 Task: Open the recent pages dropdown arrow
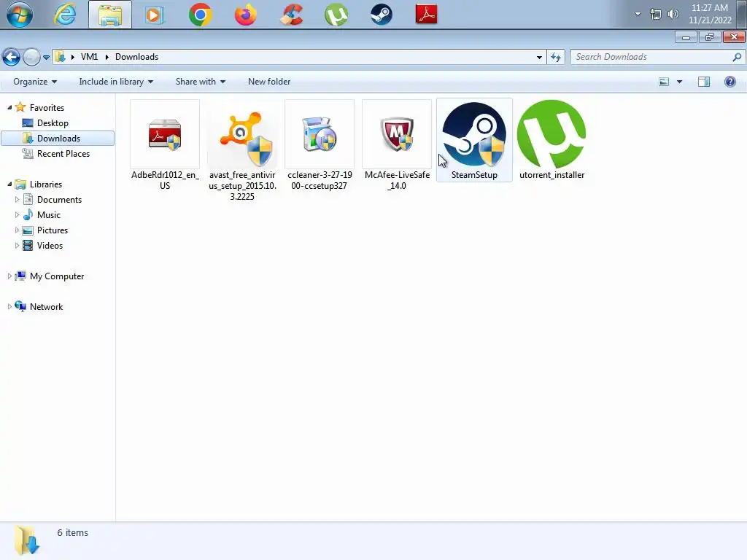(46, 58)
